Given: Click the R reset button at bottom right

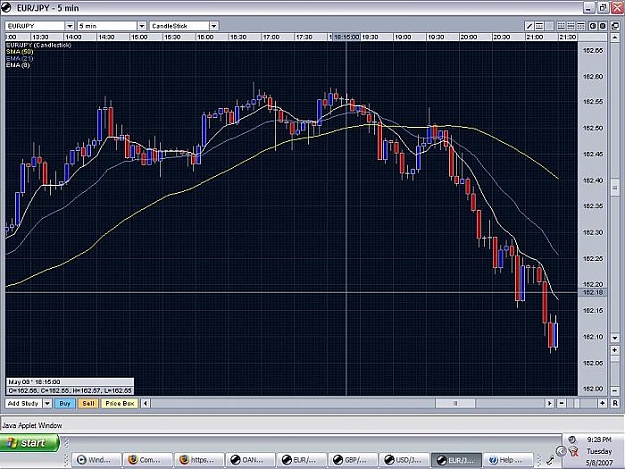Looking at the screenshot, I should (x=615, y=403).
